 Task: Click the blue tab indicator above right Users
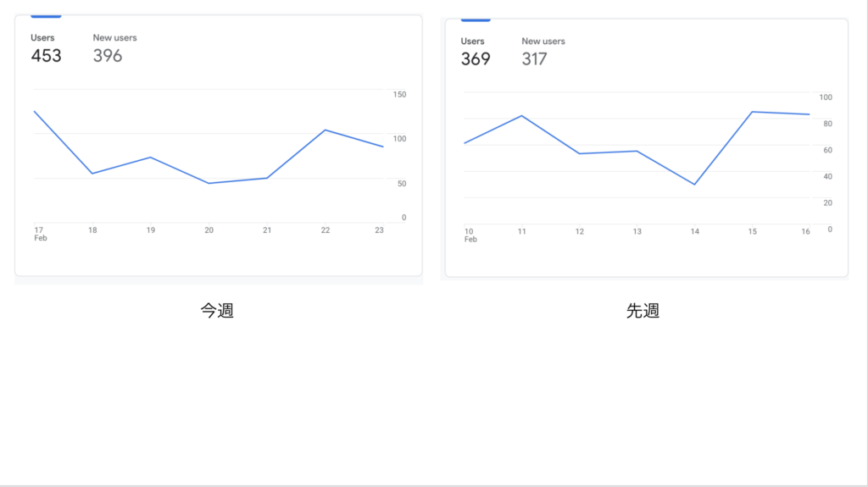point(476,20)
